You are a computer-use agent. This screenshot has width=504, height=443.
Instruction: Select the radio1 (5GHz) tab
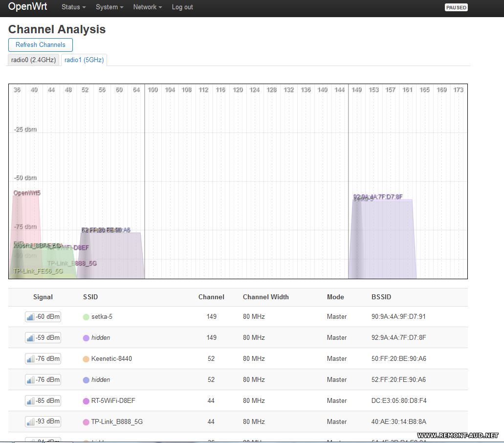click(84, 60)
